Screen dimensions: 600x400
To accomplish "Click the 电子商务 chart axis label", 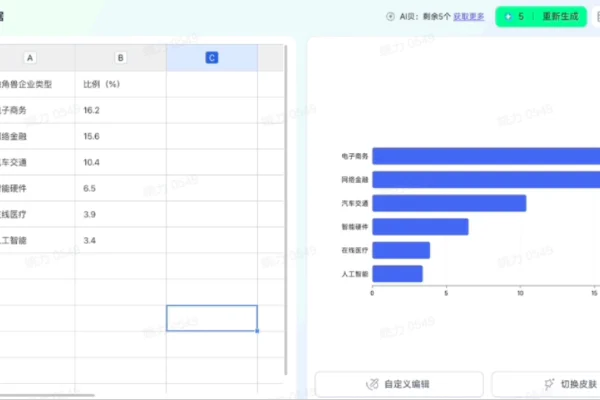I will pyautogui.click(x=355, y=156).
